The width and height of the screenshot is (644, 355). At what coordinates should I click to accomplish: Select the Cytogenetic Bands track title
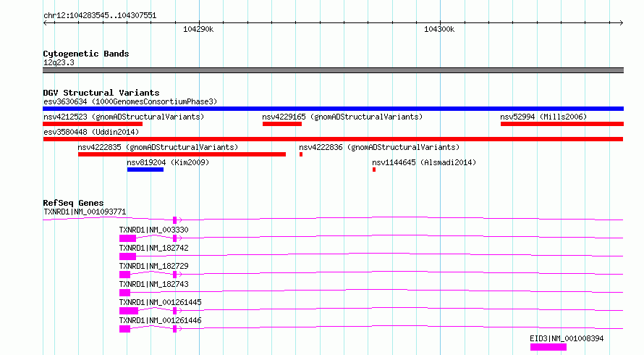coord(86,54)
